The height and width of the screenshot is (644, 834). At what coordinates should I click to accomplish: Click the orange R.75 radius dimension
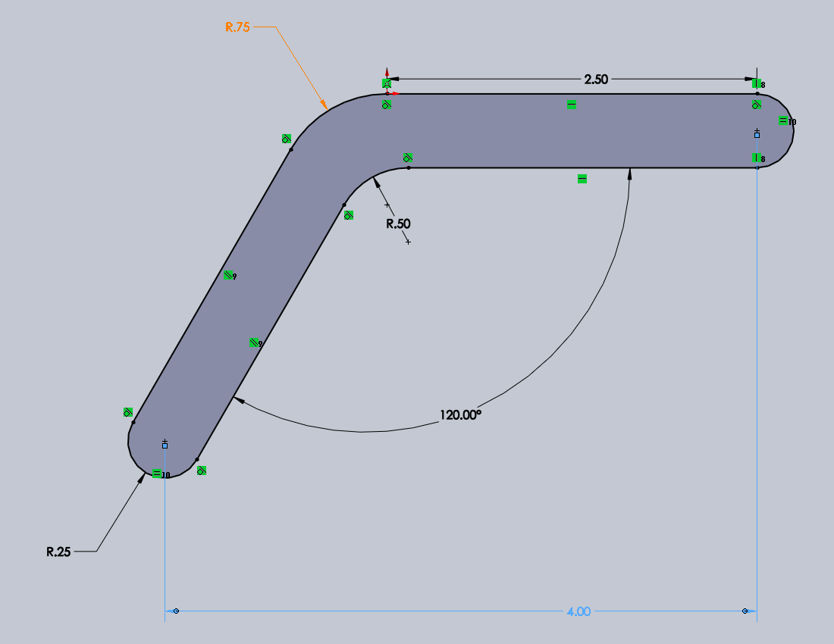(x=238, y=27)
